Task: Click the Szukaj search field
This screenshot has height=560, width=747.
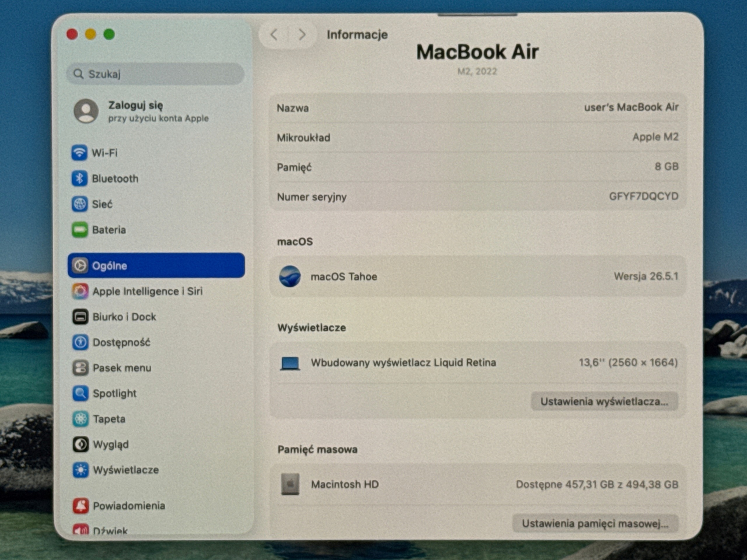Action: (x=155, y=73)
